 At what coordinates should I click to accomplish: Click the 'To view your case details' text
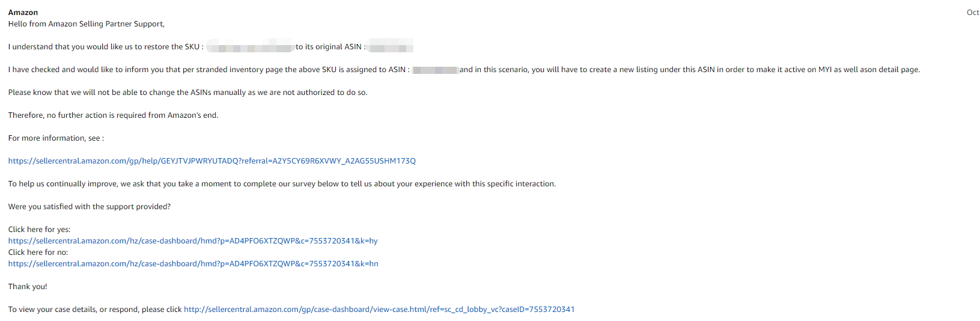coord(95,310)
